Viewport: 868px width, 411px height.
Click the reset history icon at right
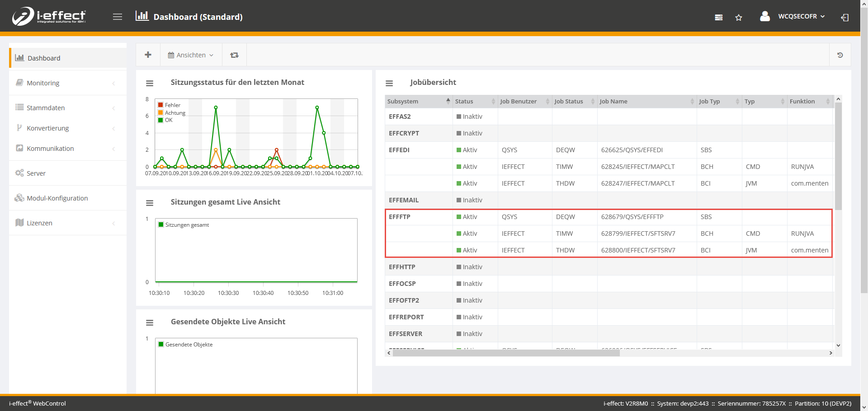tap(840, 55)
